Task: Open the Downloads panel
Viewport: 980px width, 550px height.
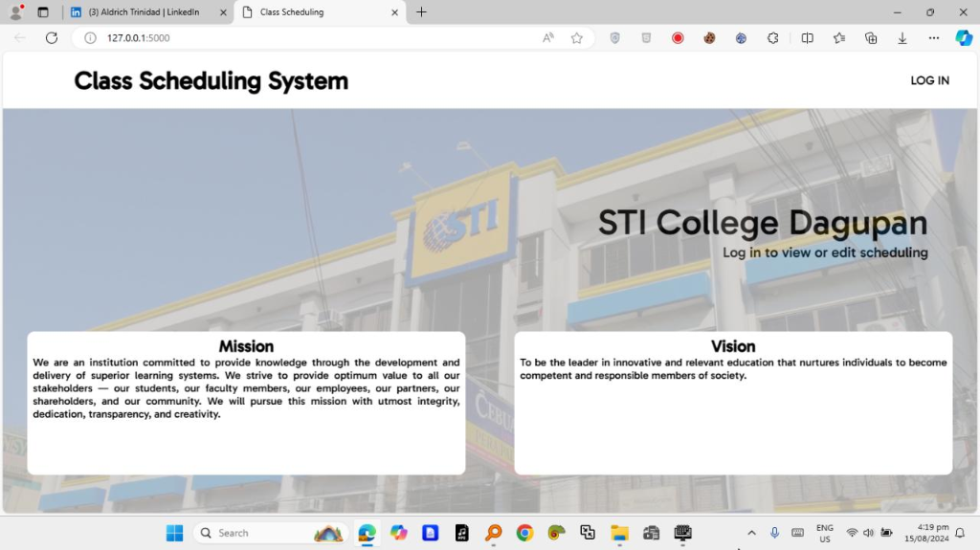Action: coord(902,38)
